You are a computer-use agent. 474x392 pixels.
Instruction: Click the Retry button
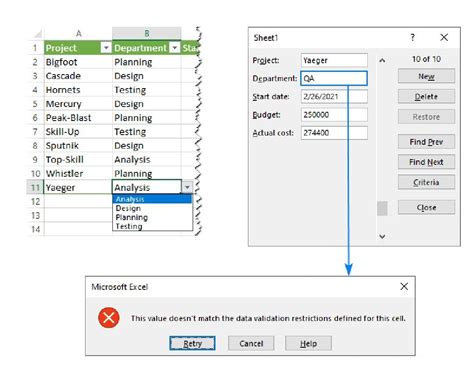(x=192, y=343)
